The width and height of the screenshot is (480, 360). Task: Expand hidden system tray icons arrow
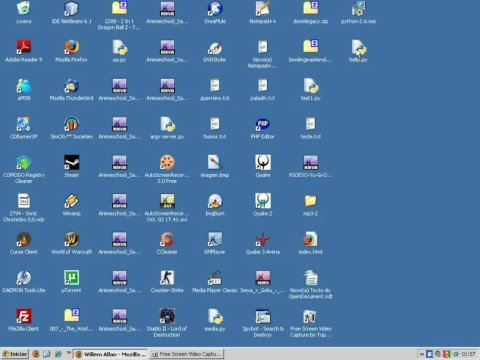pyautogui.click(x=422, y=354)
